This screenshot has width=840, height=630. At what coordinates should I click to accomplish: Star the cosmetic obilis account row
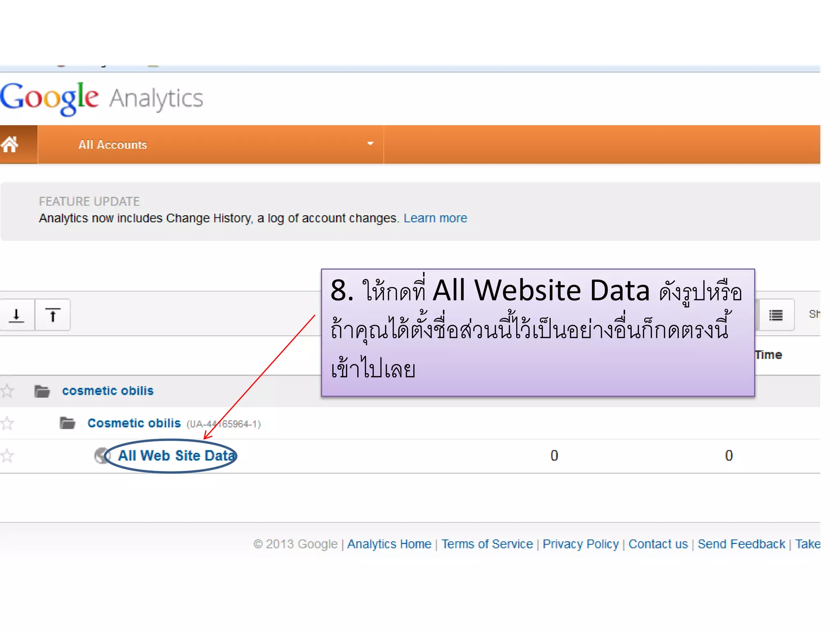coord(7,391)
